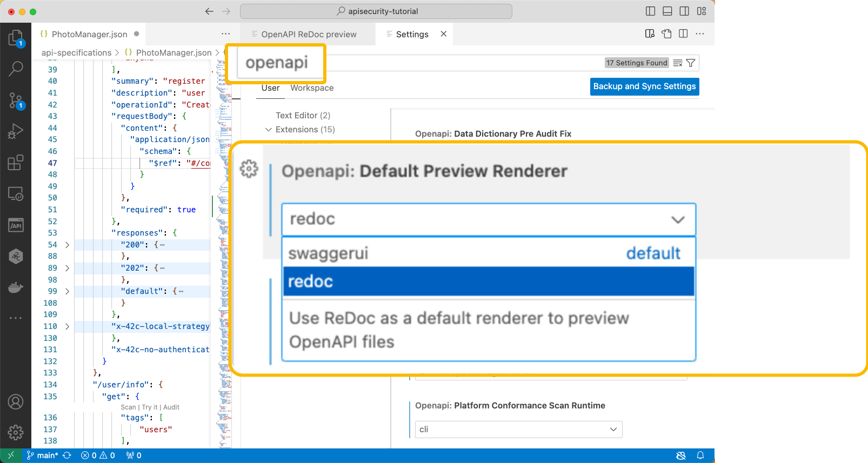This screenshot has width=868, height=463.
Task: Toggle the bottom panel layout
Action: 667,11
